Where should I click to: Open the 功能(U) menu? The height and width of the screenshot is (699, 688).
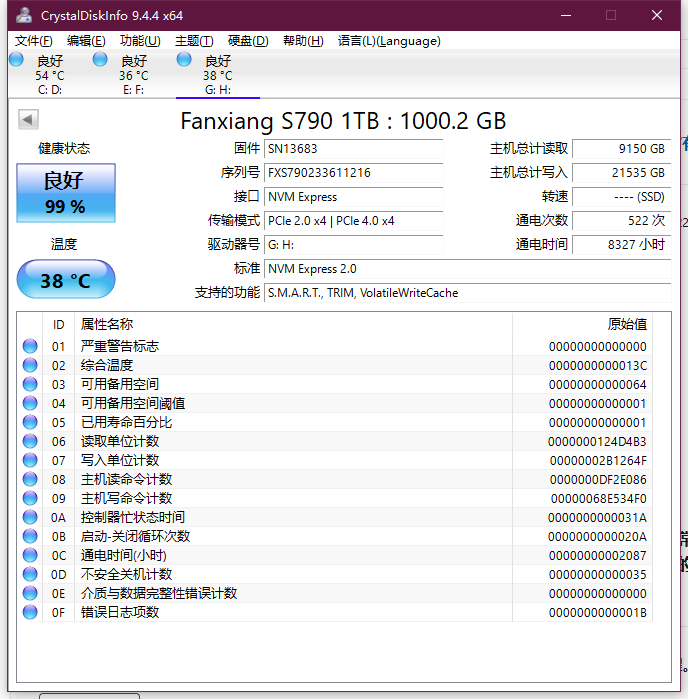[140, 41]
